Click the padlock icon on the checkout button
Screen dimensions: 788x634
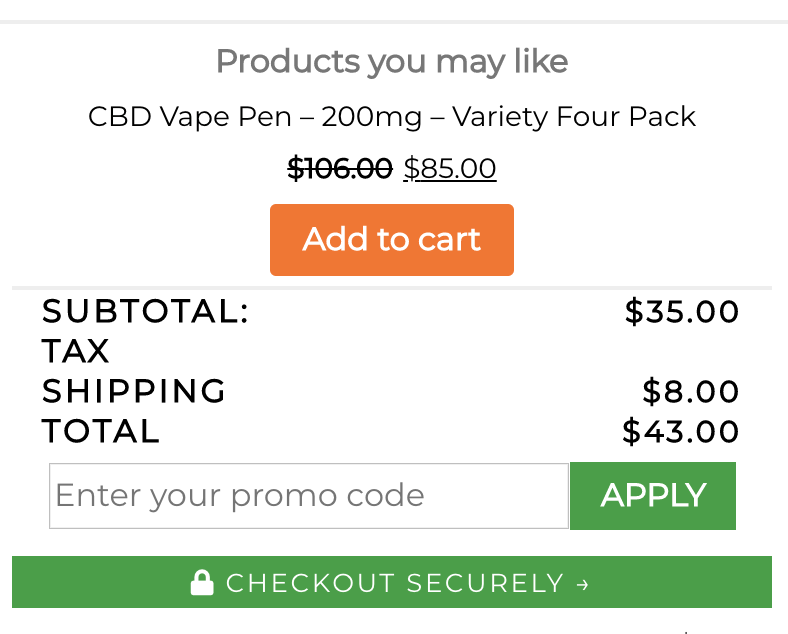point(202,583)
